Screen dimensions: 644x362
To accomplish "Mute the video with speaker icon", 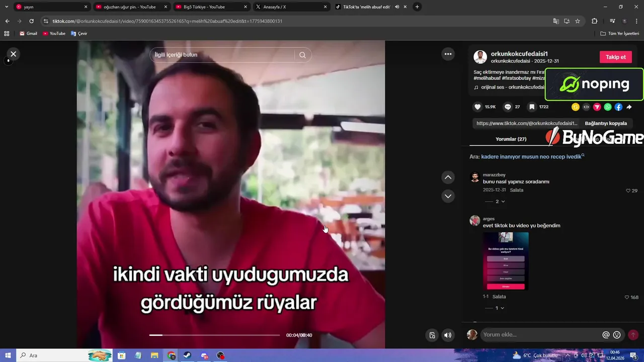I will 448,335.
